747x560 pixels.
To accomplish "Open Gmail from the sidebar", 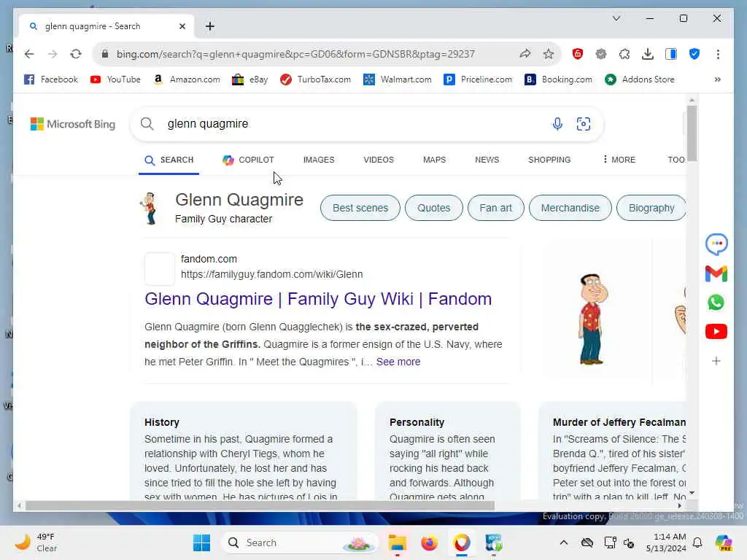I will [716, 274].
